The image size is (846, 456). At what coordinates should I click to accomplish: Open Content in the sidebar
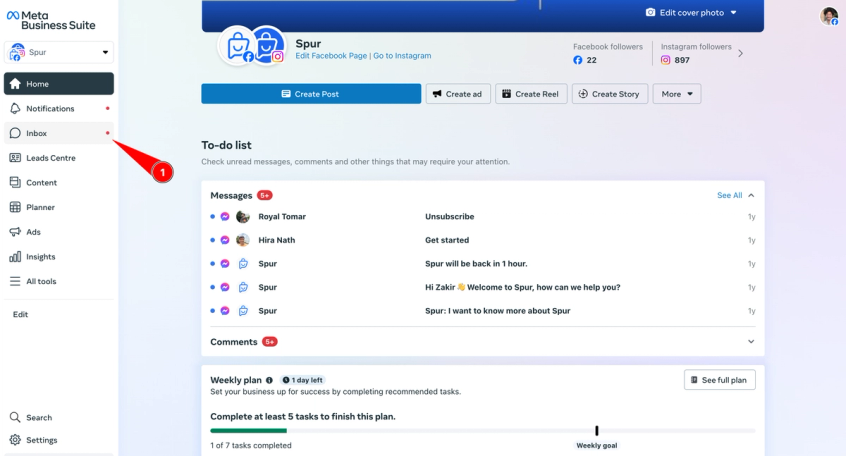(59, 182)
